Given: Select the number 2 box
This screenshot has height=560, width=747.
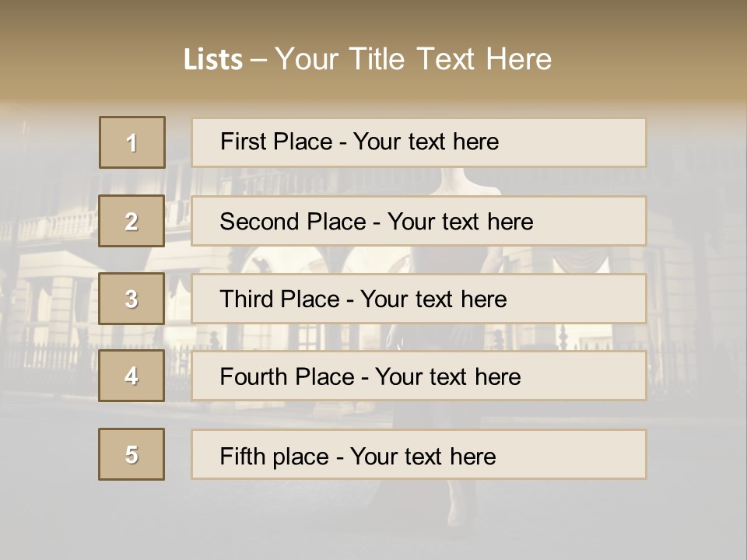Looking at the screenshot, I should 132,221.
